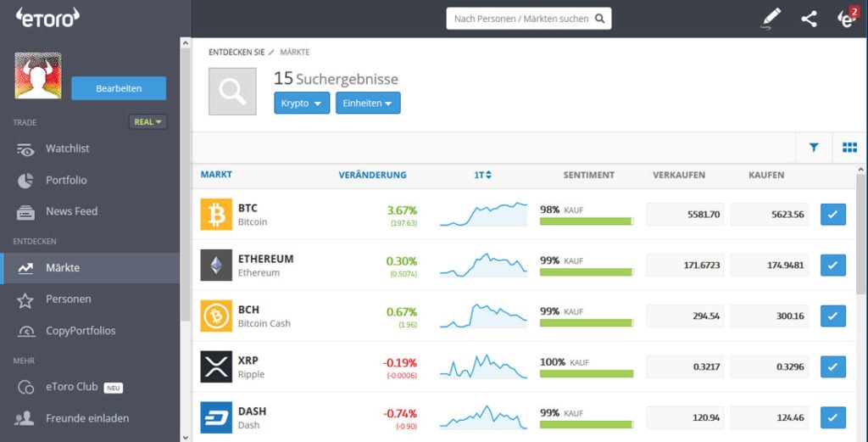Toggle the watchlist checkmark for Ethereum
The height and width of the screenshot is (442, 868).
[832, 266]
